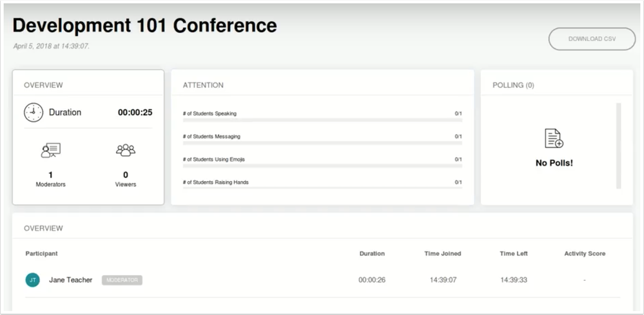Viewport: 644px width, 315px height.
Task: Click the # of Students Raising Hands label
Action: click(x=215, y=182)
